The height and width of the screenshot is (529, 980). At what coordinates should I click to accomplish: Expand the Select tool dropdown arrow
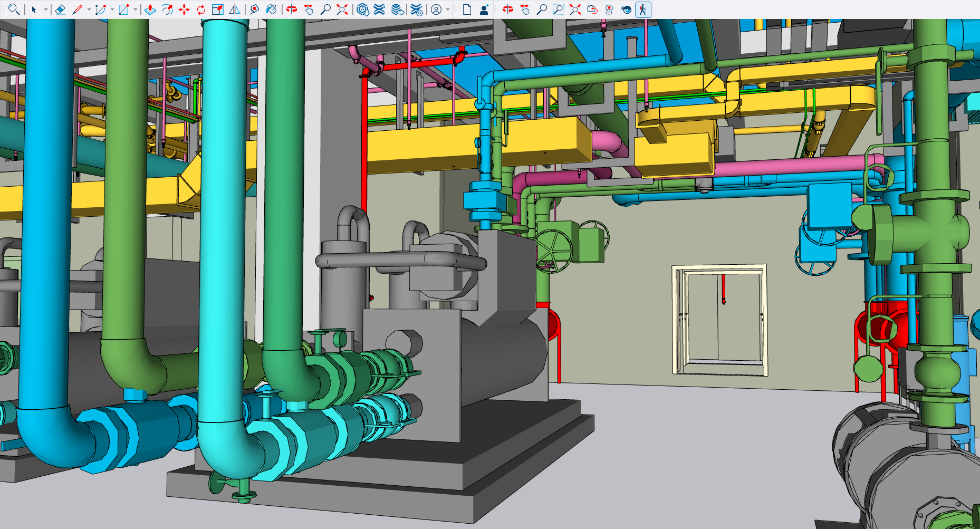[x=46, y=9]
